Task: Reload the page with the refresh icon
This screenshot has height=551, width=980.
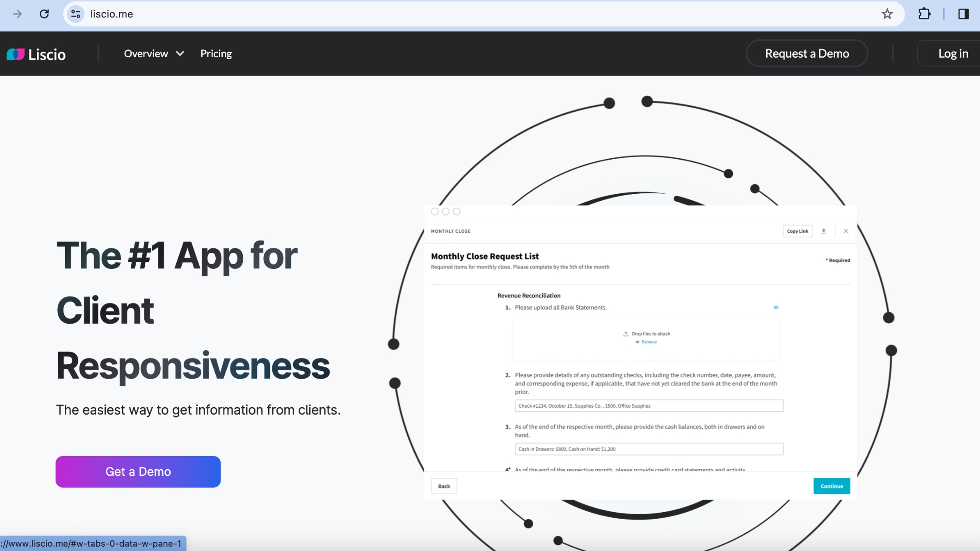Action: pos(44,14)
